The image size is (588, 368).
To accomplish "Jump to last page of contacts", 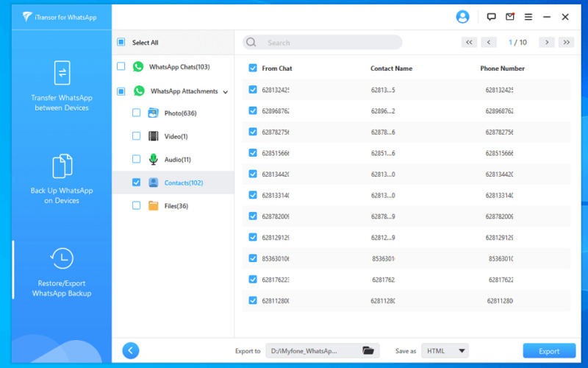I will click(566, 43).
